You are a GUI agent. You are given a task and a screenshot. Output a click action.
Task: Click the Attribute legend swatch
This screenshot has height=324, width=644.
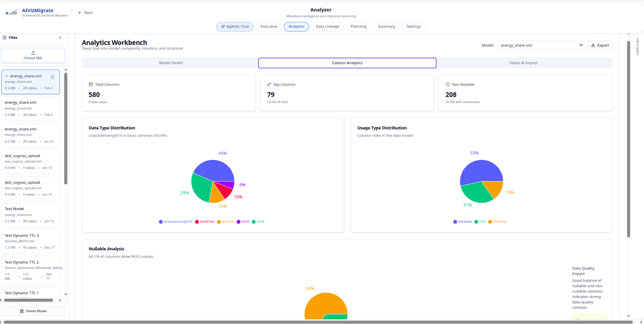click(x=455, y=222)
